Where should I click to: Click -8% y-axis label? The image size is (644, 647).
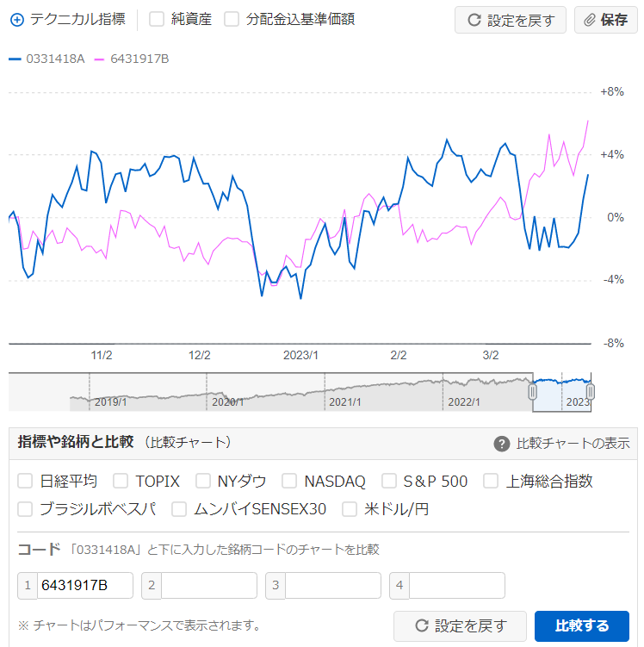[x=614, y=343]
